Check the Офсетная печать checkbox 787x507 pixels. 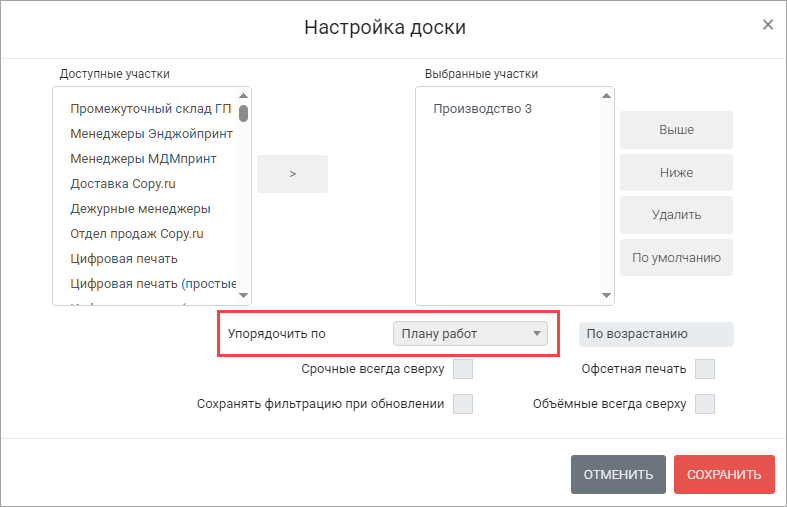point(705,370)
